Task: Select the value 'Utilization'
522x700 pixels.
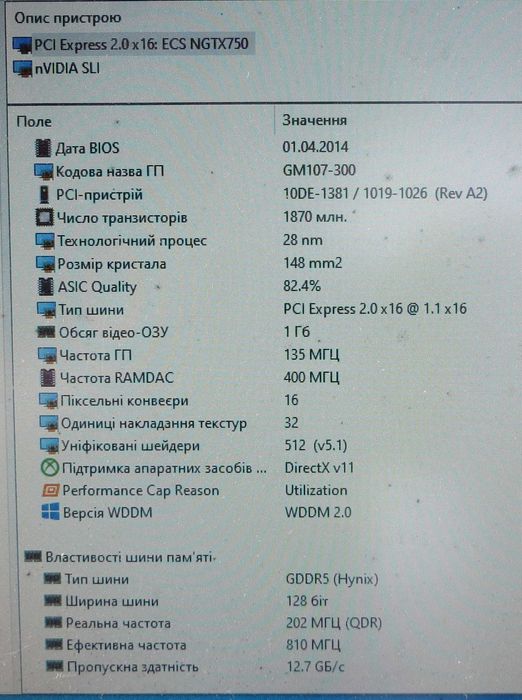Action: pos(316,490)
